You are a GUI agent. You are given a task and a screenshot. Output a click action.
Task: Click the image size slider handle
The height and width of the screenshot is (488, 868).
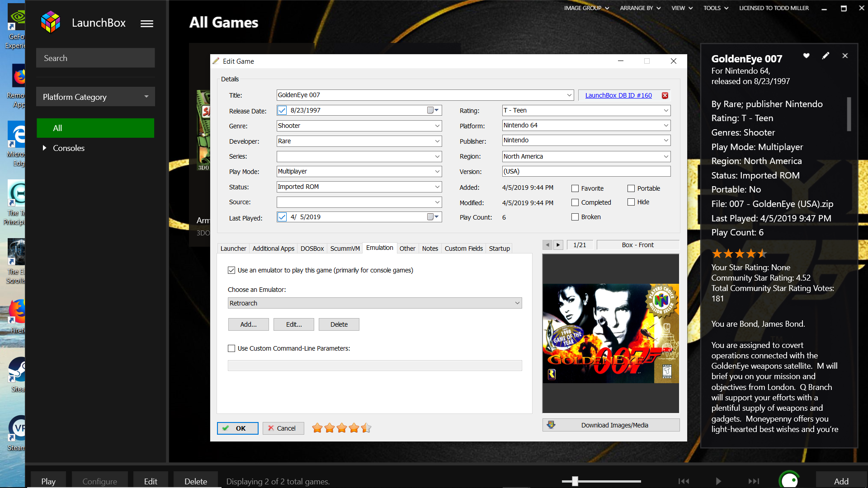tap(575, 481)
